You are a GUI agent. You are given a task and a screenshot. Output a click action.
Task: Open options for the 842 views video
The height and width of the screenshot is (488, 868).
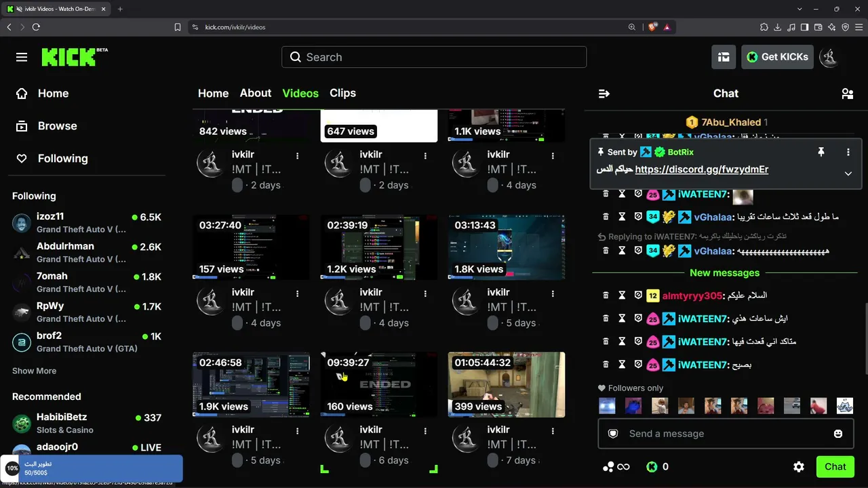(297, 156)
